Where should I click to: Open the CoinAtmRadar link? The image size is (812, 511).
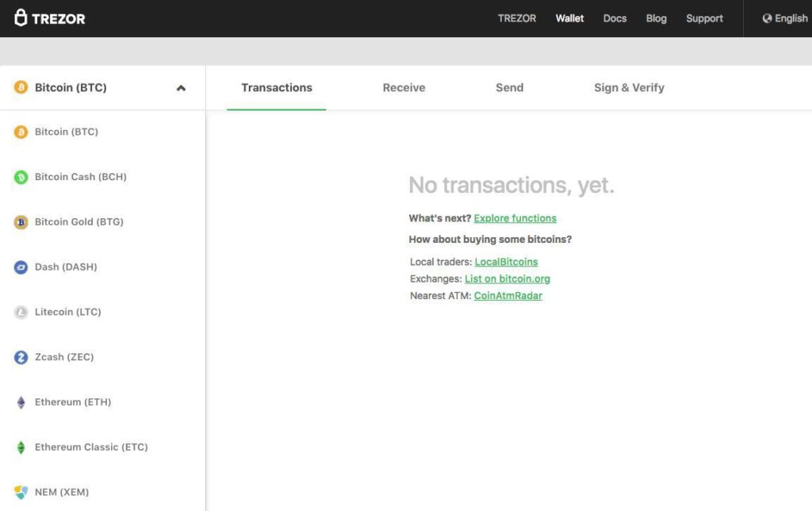[x=508, y=295]
